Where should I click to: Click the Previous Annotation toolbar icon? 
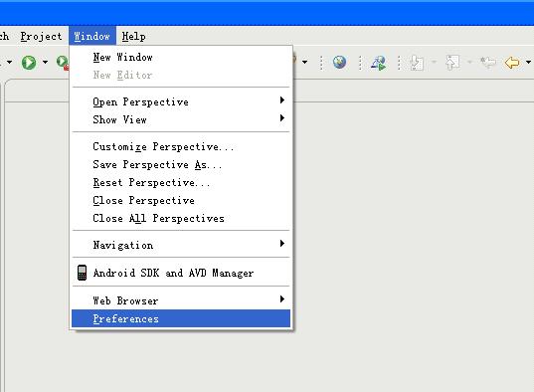click(x=451, y=63)
